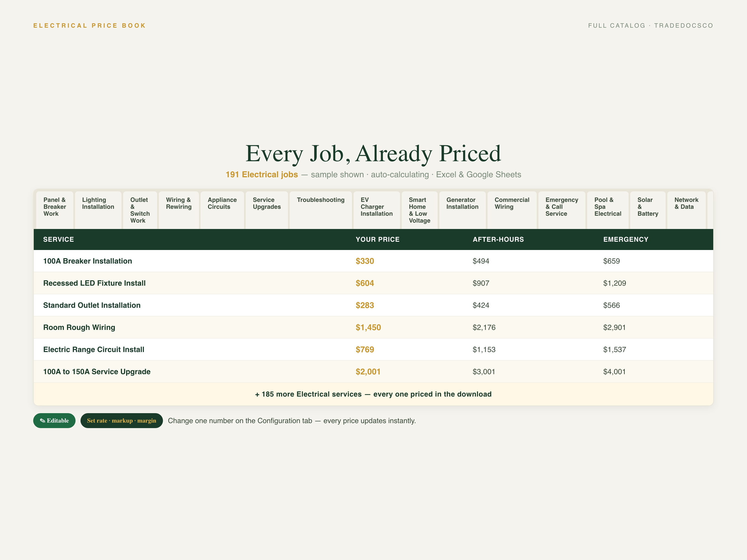This screenshot has width=747, height=560.
Task: Click the + 185 more Electrical services banner
Action: coord(373,394)
